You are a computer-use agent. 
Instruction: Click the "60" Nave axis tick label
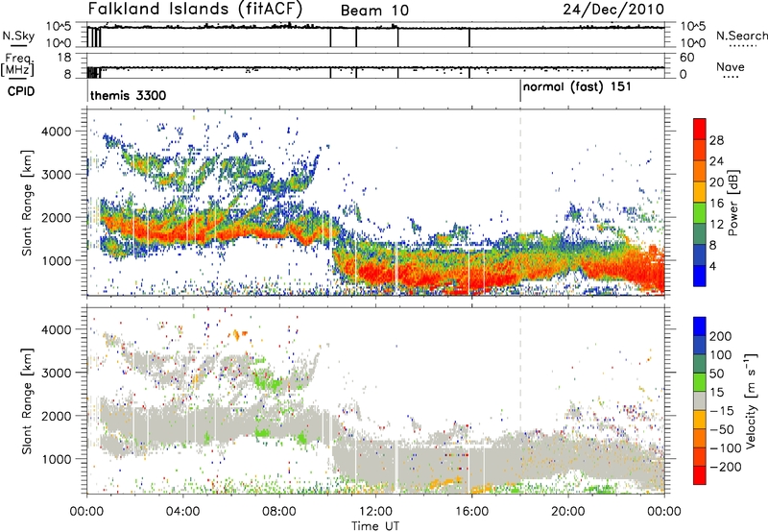[687, 58]
